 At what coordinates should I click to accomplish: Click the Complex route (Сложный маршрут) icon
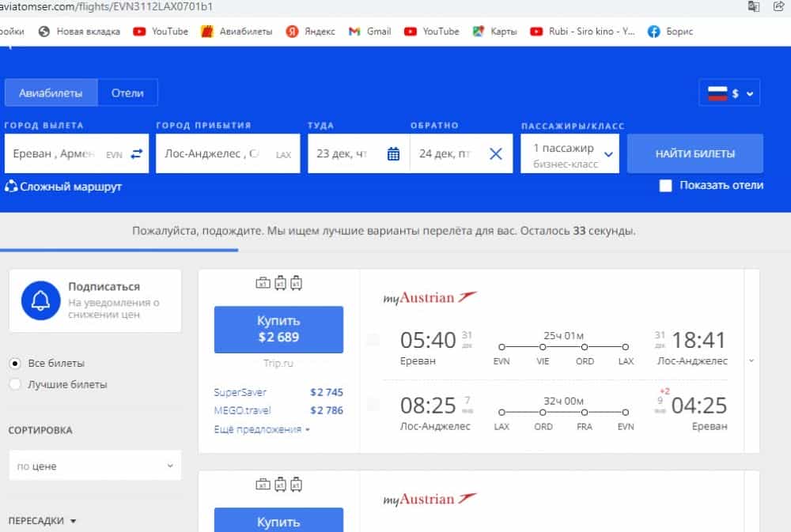tap(12, 187)
